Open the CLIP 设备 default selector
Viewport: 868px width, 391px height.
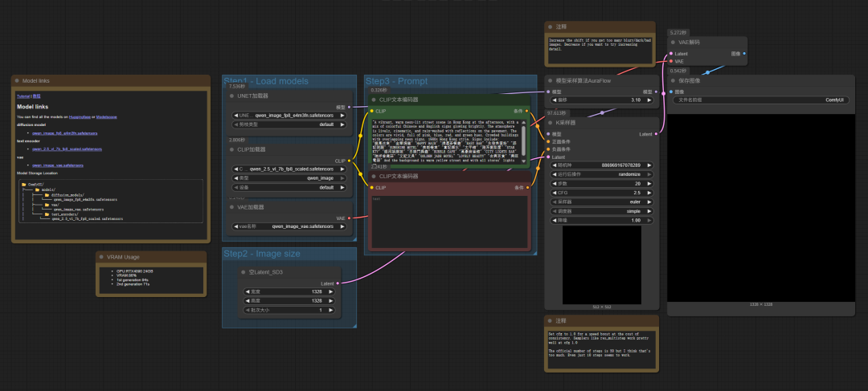289,188
